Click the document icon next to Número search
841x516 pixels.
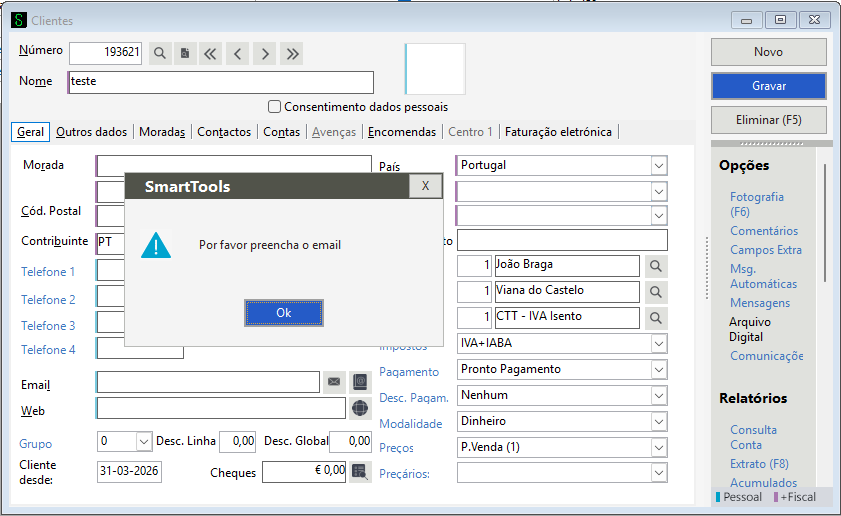click(185, 54)
